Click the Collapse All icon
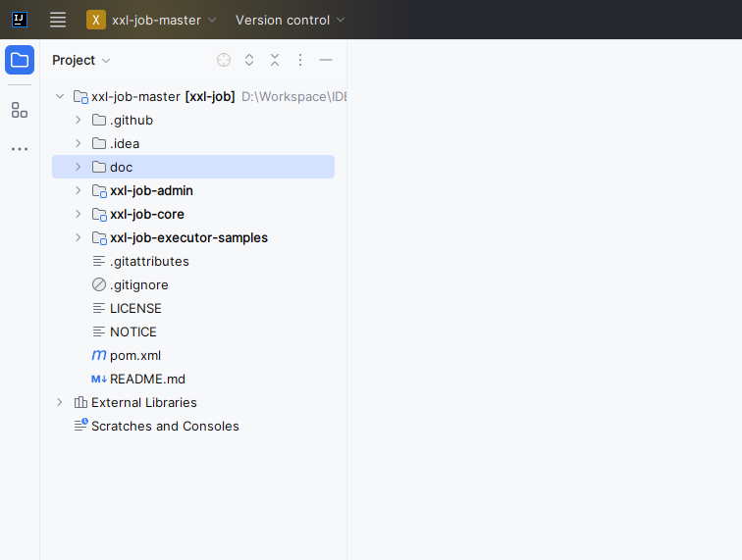The width and height of the screenshot is (742, 560). tap(275, 60)
